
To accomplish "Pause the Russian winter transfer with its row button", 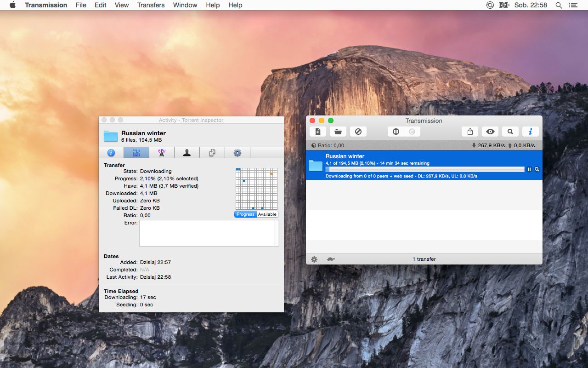I will 529,169.
